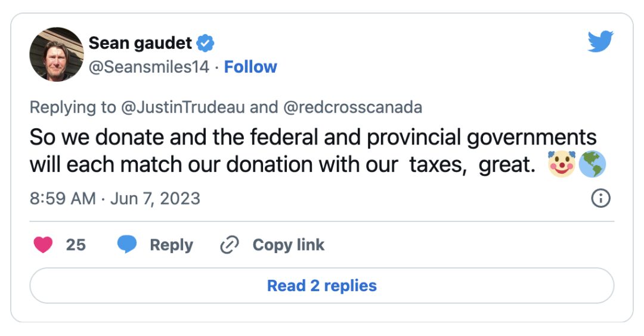
Task: Follow @Seansmiles14
Action: pos(250,67)
